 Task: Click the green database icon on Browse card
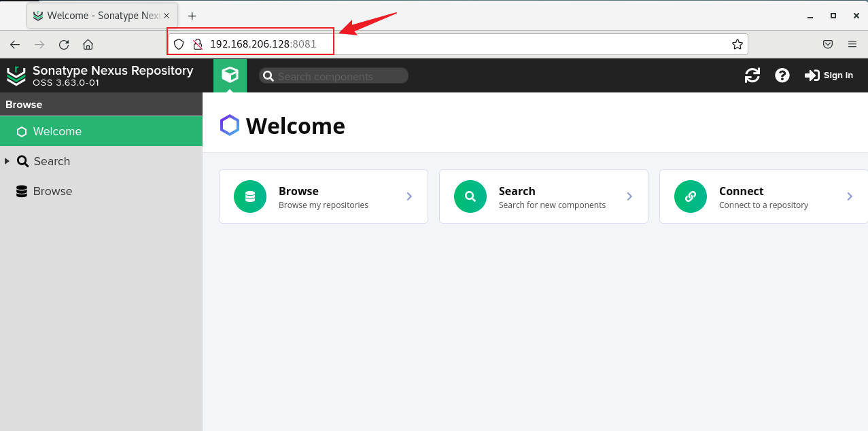coord(250,196)
